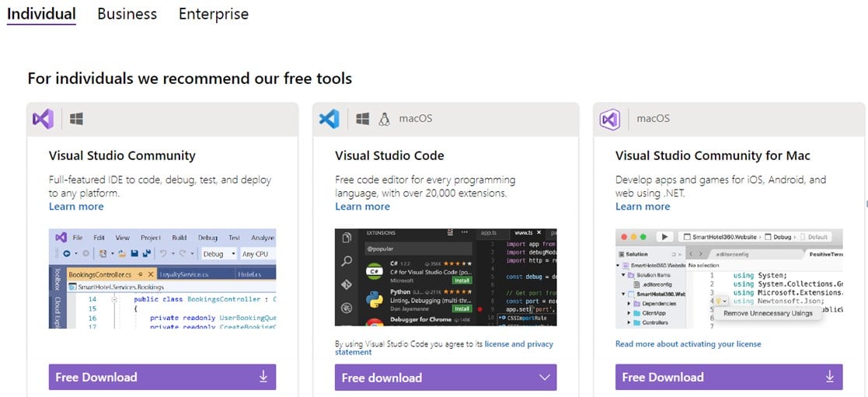Open the Visual Studio Code extensions screenshot
This screenshot has height=397, width=868.
point(445,277)
